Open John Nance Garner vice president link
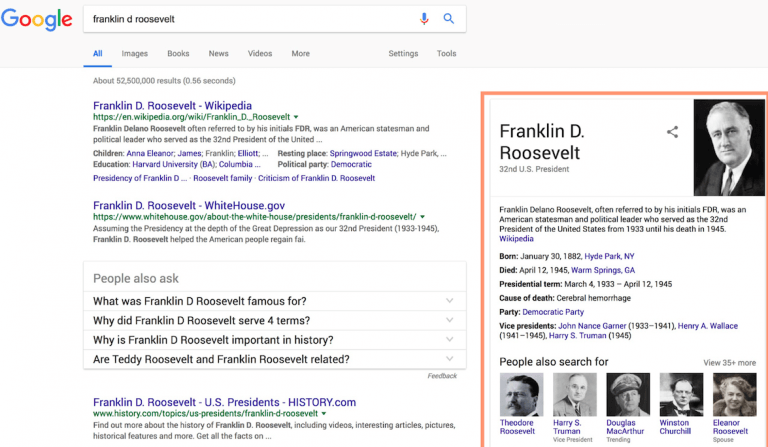 click(x=592, y=326)
